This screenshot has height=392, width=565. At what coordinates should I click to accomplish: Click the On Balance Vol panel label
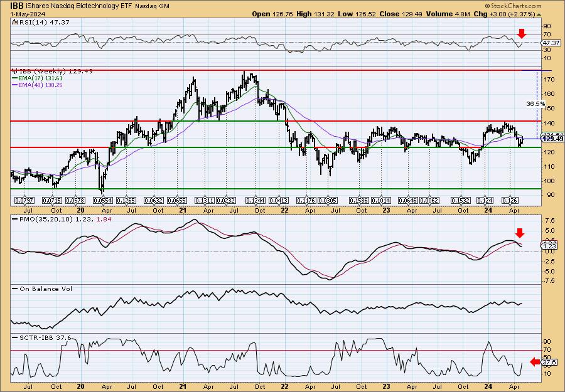click(42, 289)
